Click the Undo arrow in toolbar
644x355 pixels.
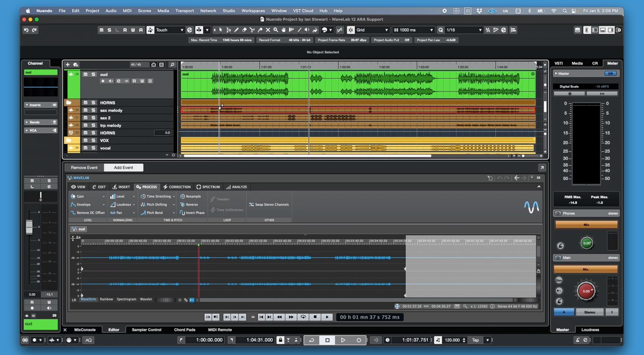coord(26,30)
